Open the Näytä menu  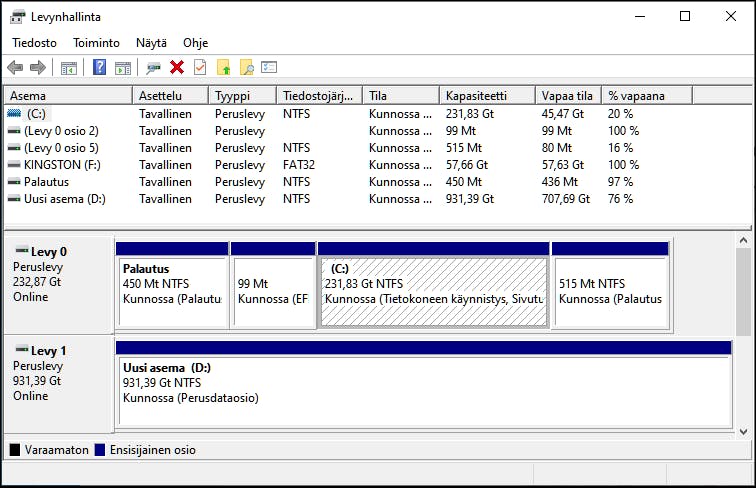tap(151, 43)
